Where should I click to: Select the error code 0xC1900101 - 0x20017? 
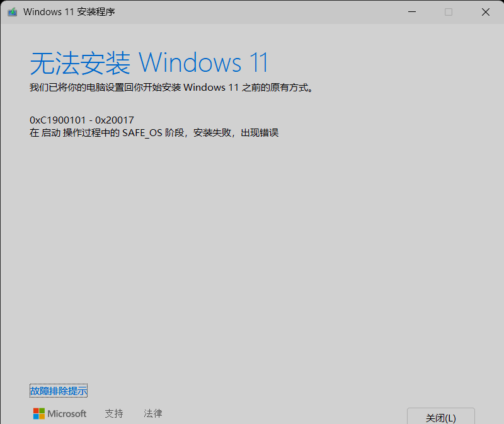tap(82, 120)
